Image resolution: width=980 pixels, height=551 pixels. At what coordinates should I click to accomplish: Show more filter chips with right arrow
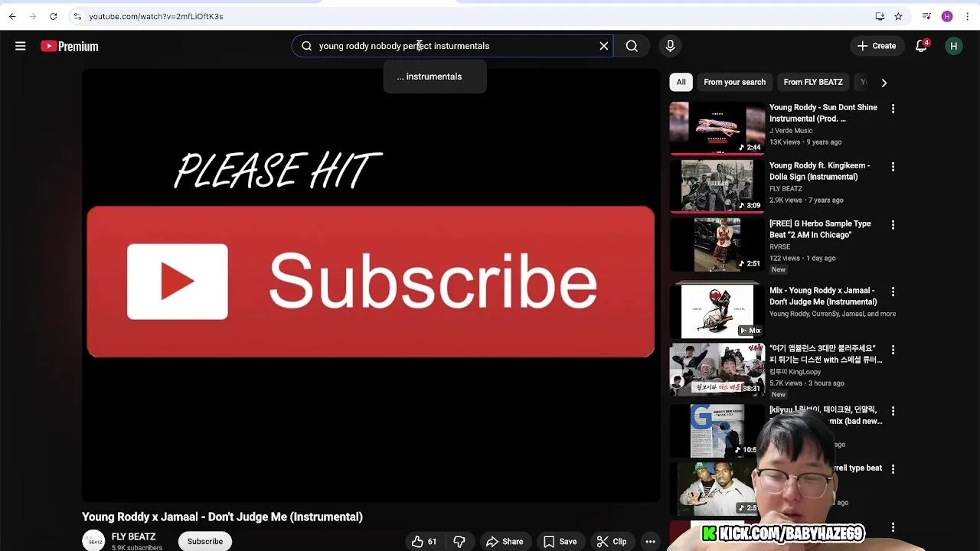point(884,82)
